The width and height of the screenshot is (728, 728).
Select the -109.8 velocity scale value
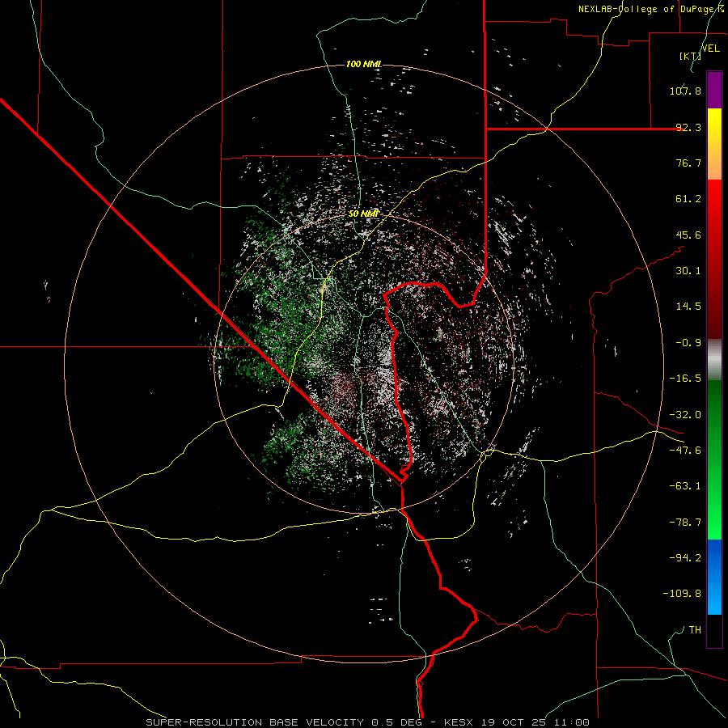pos(682,594)
